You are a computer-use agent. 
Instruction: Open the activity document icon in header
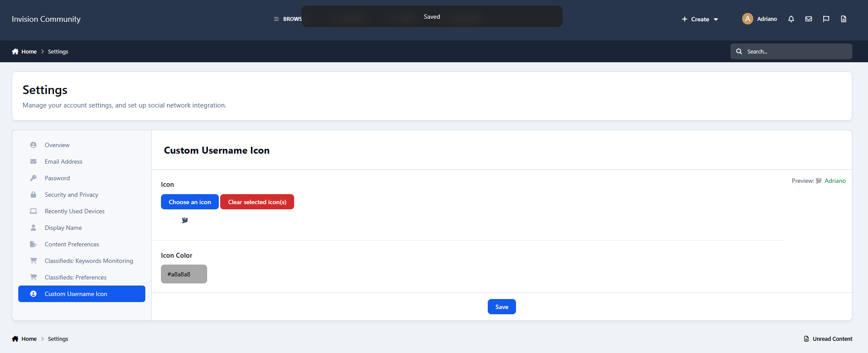coord(843,19)
